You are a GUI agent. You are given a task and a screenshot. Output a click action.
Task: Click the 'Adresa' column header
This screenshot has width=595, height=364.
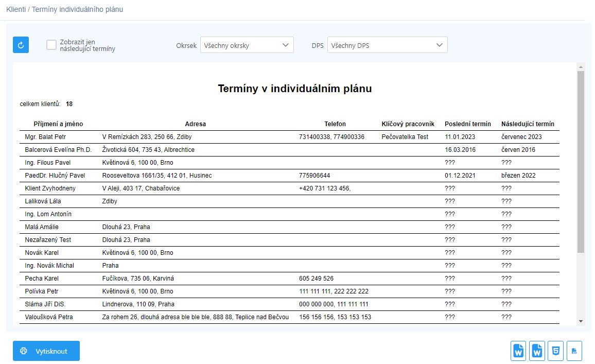[x=196, y=124]
